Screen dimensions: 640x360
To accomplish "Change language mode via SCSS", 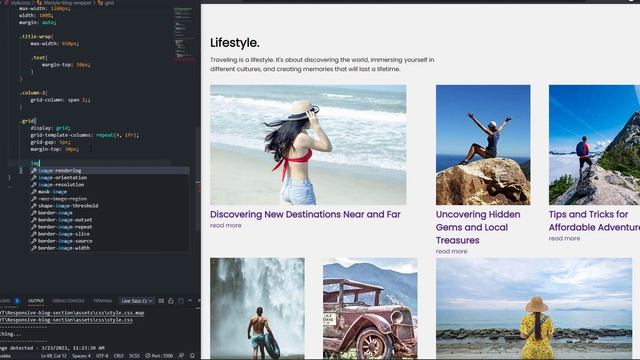I will 134,356.
